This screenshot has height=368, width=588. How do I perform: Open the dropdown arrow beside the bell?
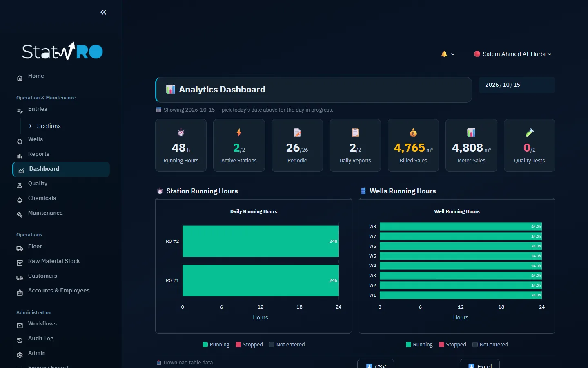click(x=453, y=54)
